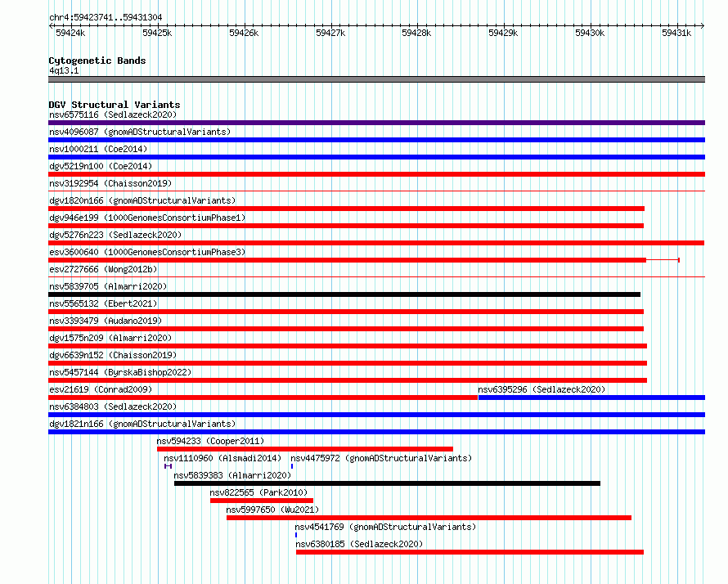The width and height of the screenshot is (728, 584).
Task: Select the red nsv5457144 variant bar
Action: tap(348, 380)
